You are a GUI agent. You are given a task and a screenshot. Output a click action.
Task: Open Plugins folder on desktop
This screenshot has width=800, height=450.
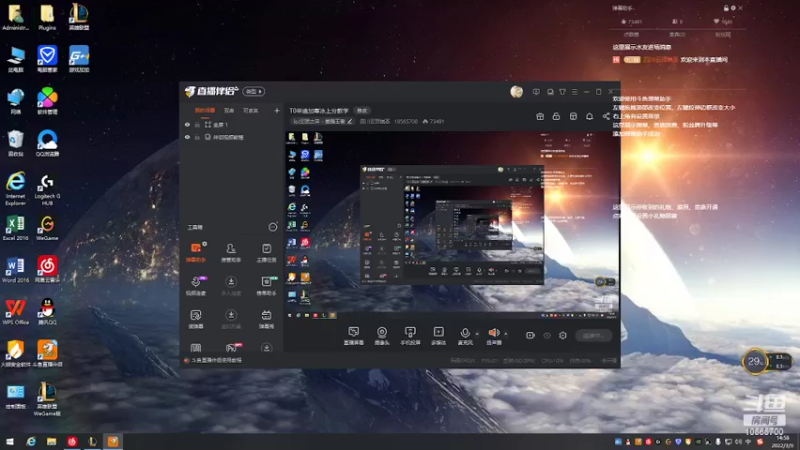[47, 17]
